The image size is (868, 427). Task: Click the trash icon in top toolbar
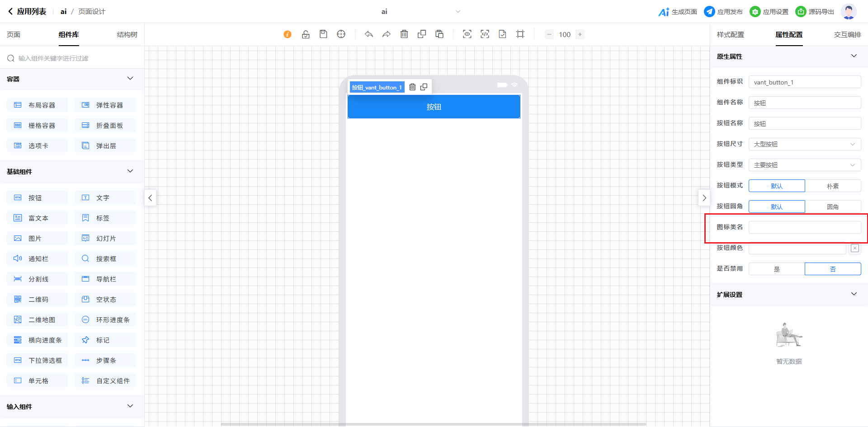[x=404, y=34]
